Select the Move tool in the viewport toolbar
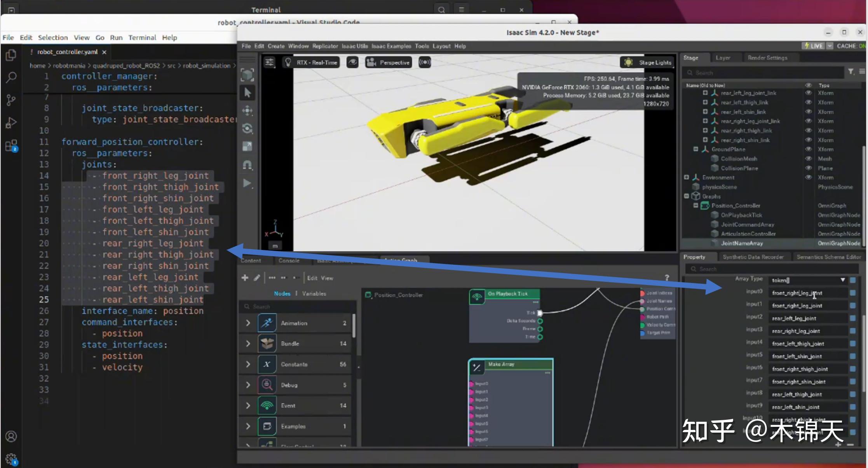The image size is (868, 468). pos(248,111)
